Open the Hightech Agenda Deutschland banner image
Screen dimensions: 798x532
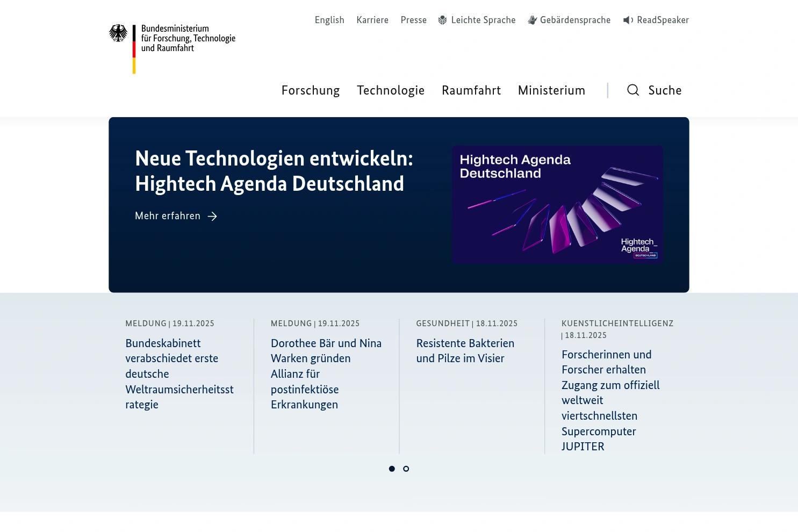click(557, 205)
